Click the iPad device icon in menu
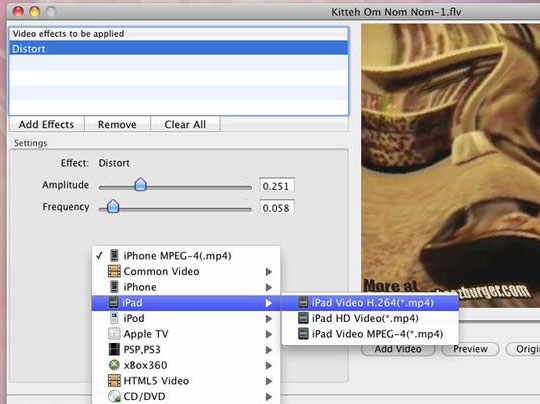 (114, 303)
